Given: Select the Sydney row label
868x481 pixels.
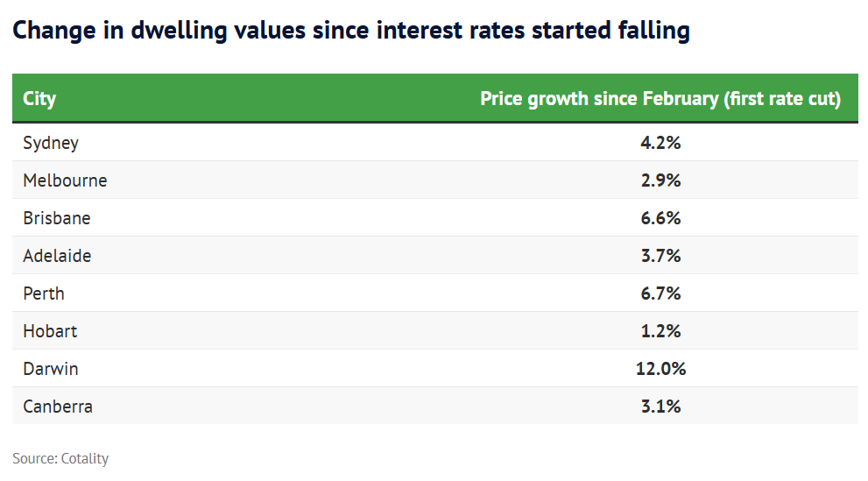Looking at the screenshot, I should pyautogui.click(x=51, y=143).
